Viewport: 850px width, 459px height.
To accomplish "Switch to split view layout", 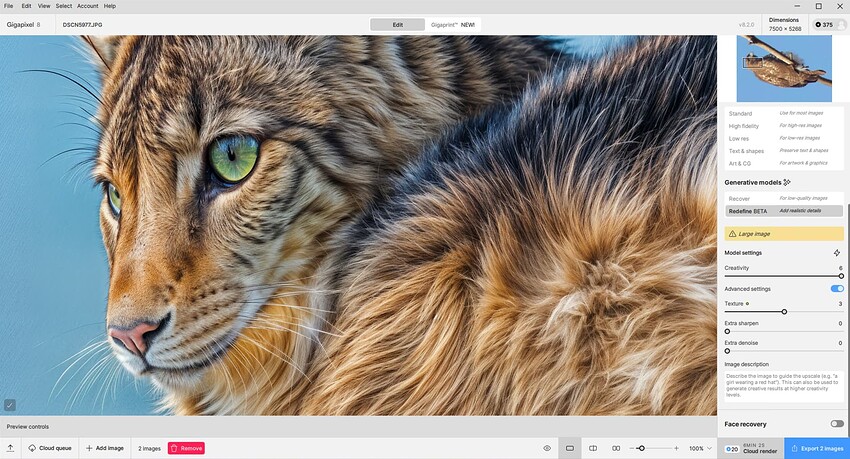I will [593, 448].
